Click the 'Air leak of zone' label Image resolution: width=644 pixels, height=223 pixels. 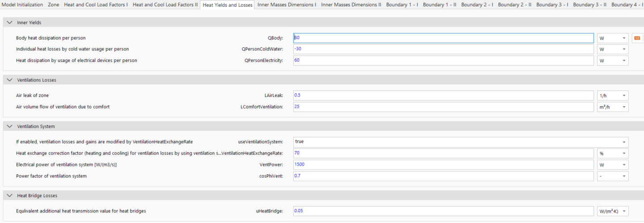click(32, 95)
